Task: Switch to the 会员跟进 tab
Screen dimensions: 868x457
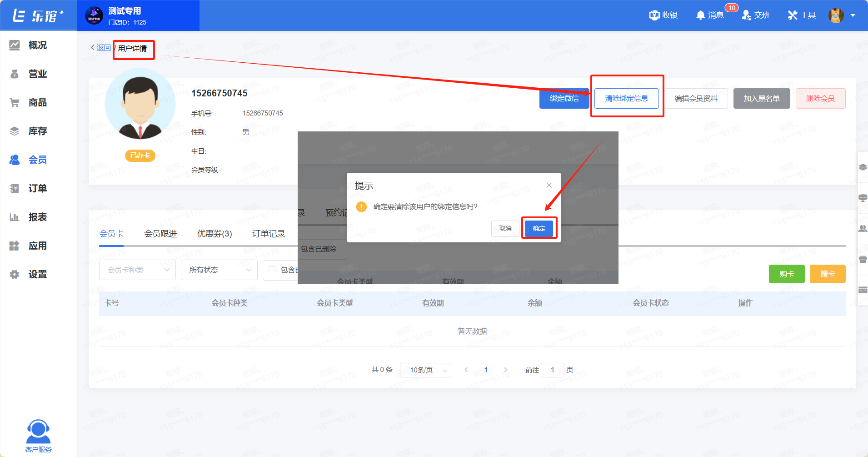Action: click(160, 234)
